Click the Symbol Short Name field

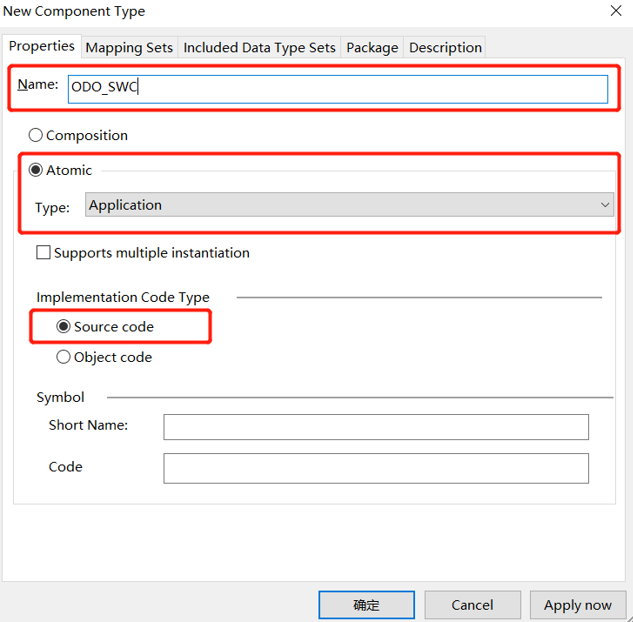[x=376, y=427]
